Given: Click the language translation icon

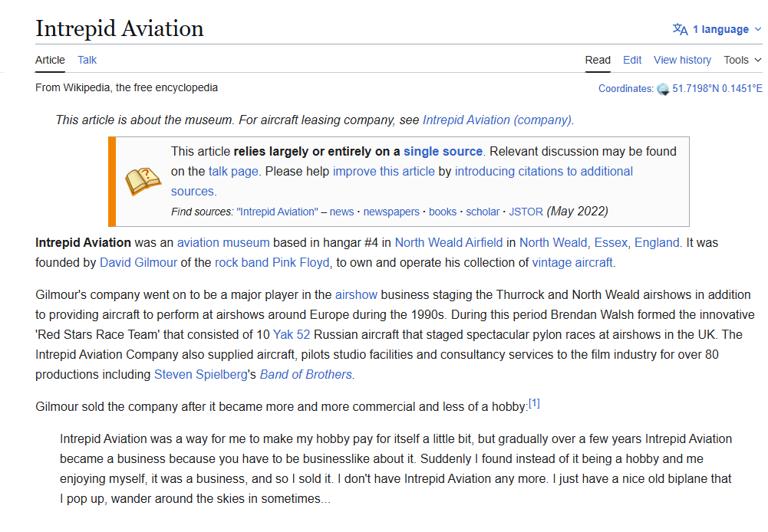Looking at the screenshot, I should pos(680,29).
